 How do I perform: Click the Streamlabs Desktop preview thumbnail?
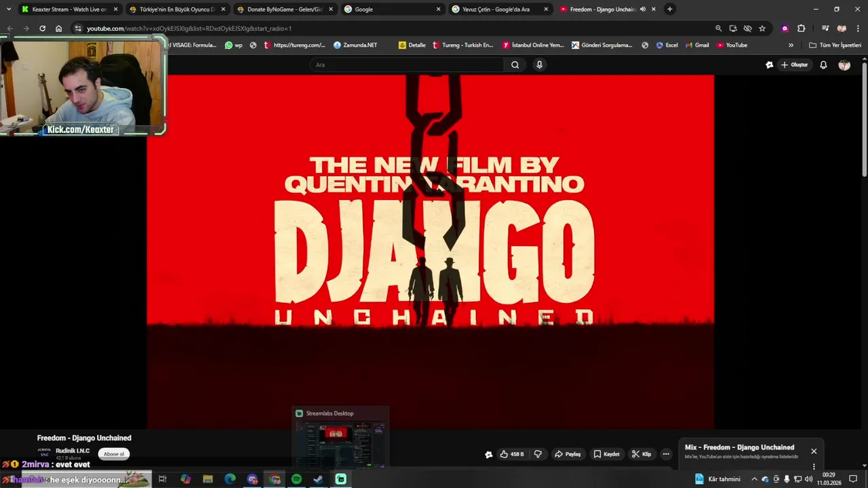(x=339, y=444)
